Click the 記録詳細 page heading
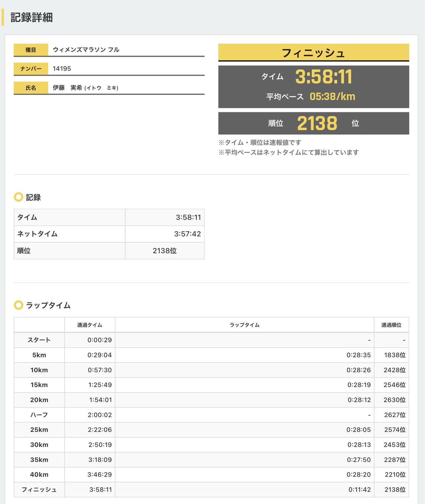The image size is (425, 504). [32, 17]
